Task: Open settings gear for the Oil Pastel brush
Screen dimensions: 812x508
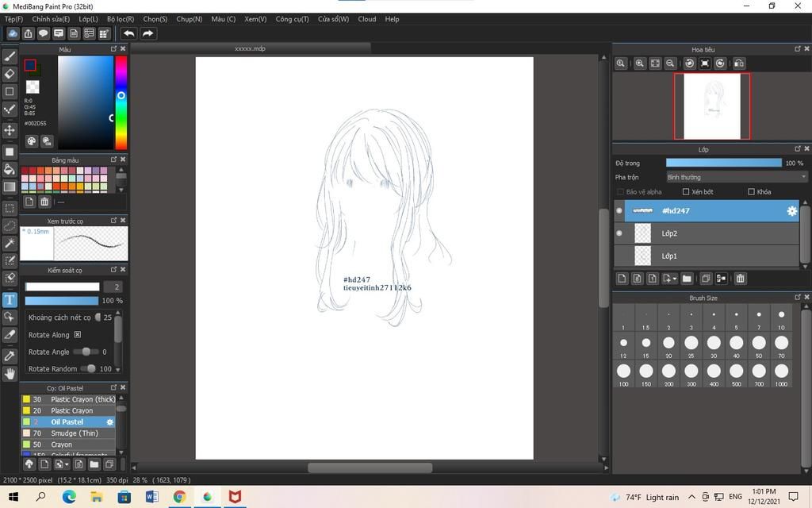Action: [109, 422]
